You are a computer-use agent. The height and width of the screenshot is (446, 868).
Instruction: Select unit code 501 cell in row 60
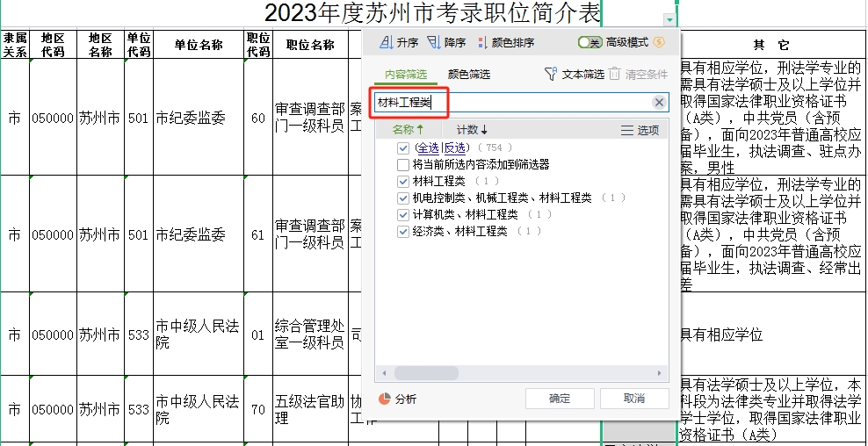tap(139, 118)
